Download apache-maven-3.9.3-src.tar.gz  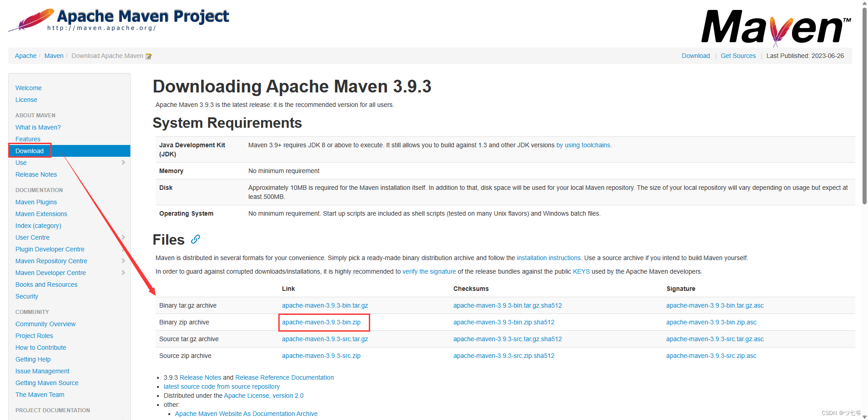tap(325, 339)
